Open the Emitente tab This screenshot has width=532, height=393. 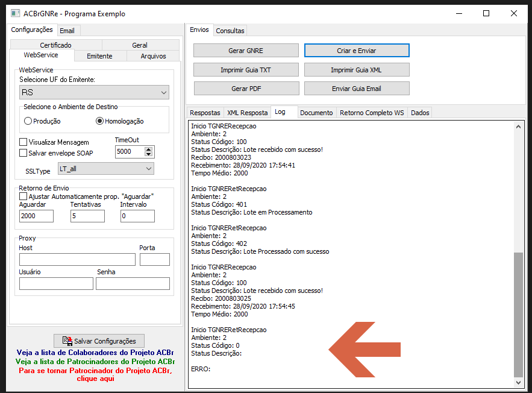tap(100, 56)
